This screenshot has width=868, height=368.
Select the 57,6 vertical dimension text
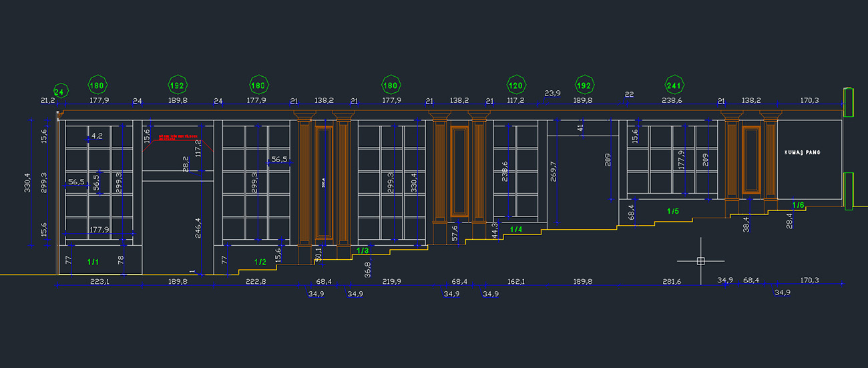pos(455,232)
